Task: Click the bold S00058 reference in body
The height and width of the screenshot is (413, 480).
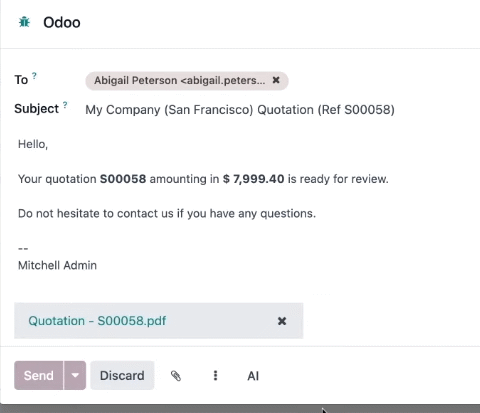Action: [x=123, y=179]
